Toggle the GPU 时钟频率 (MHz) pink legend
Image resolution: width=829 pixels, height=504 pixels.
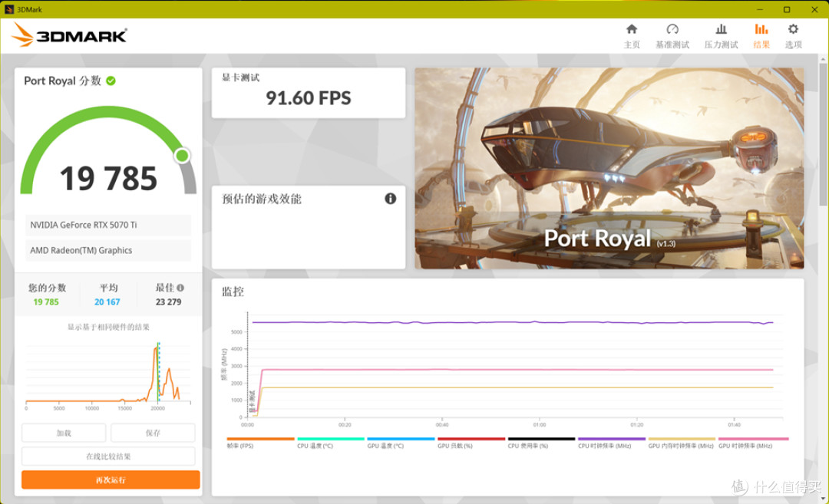(x=753, y=443)
